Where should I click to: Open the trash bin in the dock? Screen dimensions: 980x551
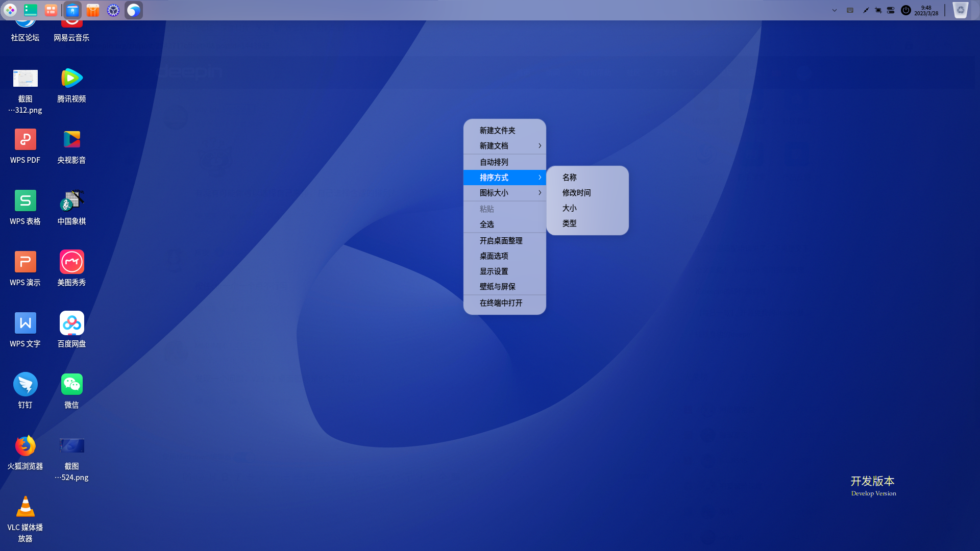tap(960, 10)
